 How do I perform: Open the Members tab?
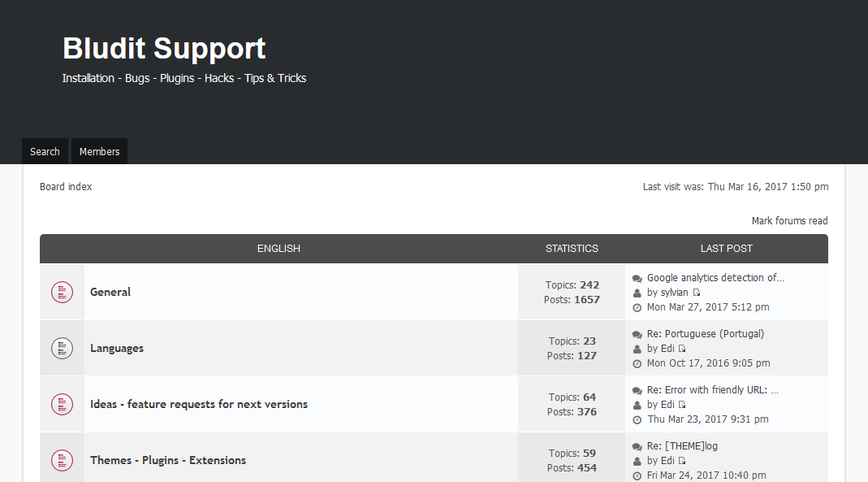tap(99, 151)
